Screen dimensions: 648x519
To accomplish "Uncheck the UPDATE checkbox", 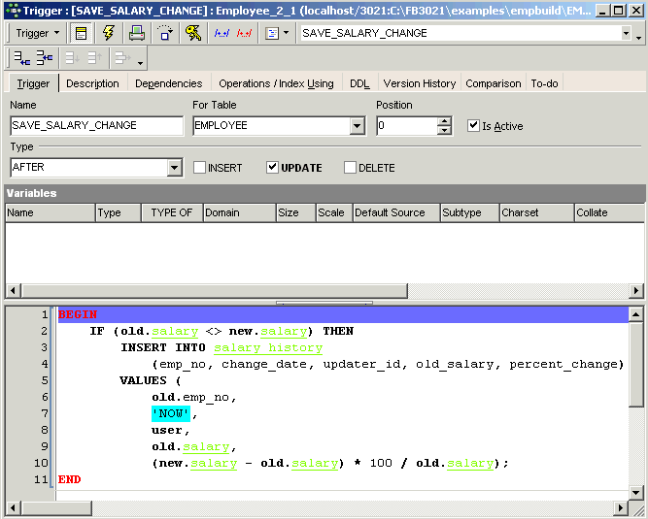I will point(272,167).
